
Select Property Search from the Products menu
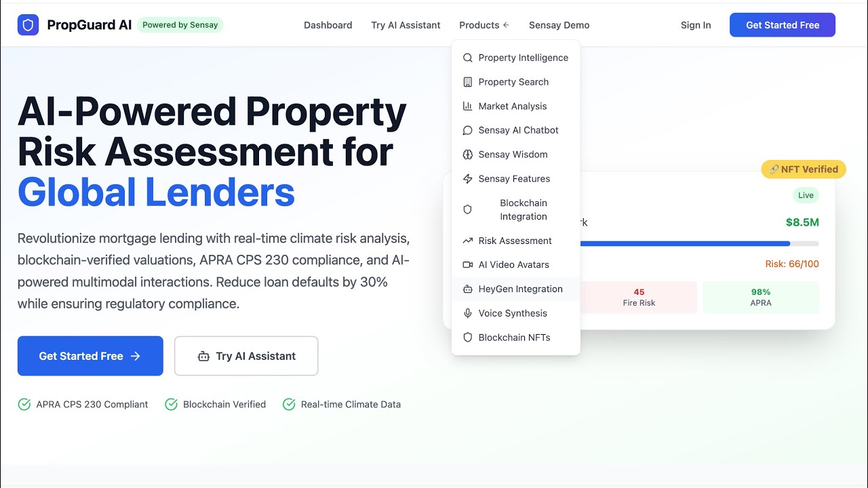click(x=516, y=82)
